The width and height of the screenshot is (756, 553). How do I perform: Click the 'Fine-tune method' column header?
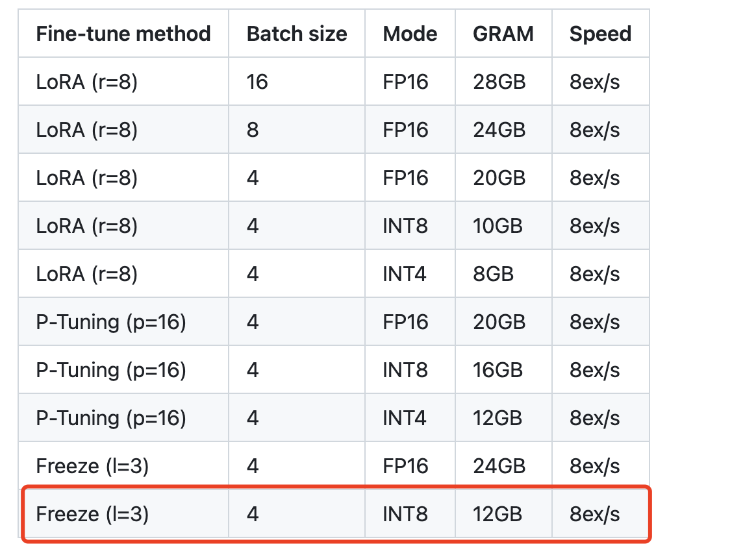pos(123,34)
